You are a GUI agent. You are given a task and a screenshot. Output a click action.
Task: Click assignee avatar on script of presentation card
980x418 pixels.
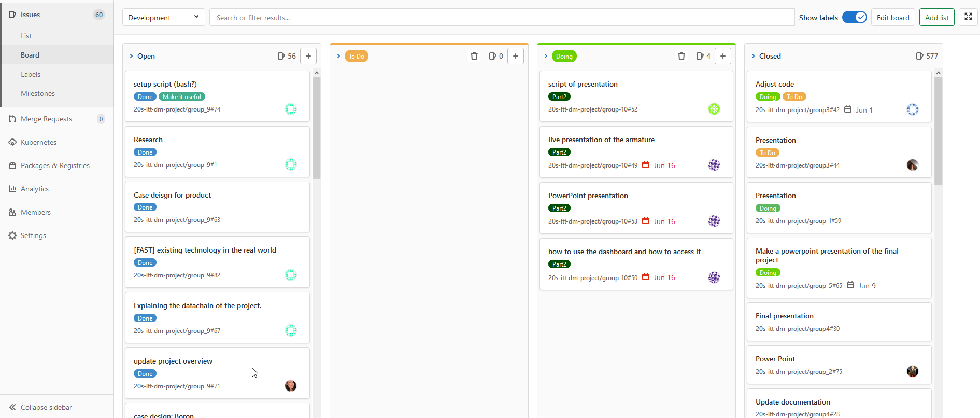tap(714, 109)
